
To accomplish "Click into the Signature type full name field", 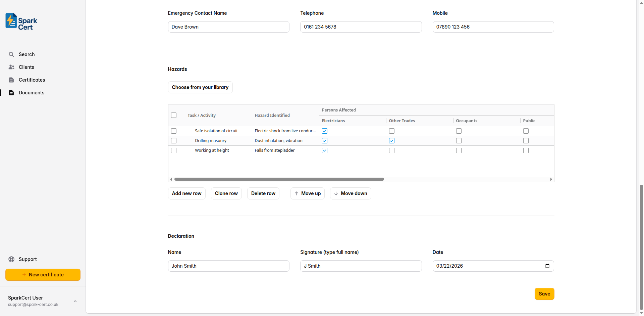I will click(361, 266).
